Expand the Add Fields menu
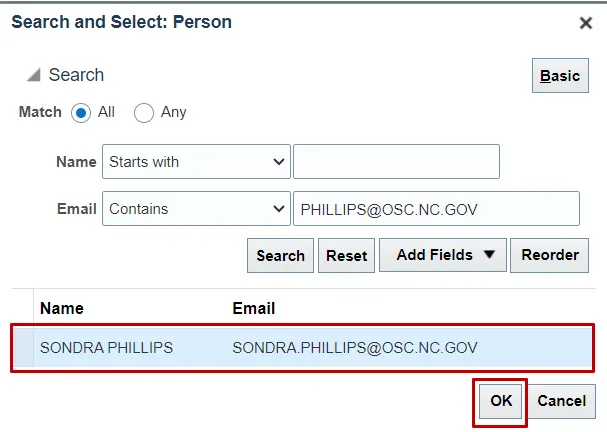 click(444, 255)
